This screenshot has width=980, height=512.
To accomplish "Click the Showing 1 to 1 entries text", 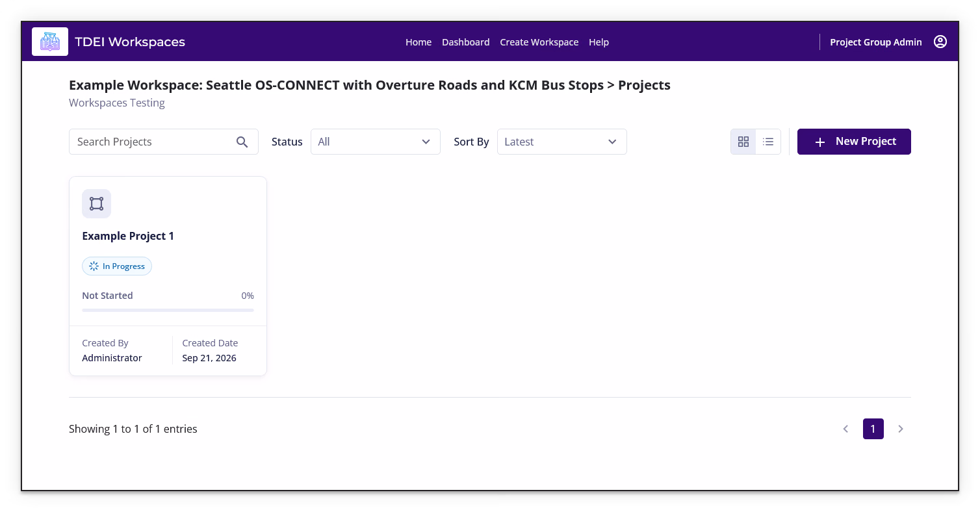I will pyautogui.click(x=133, y=429).
